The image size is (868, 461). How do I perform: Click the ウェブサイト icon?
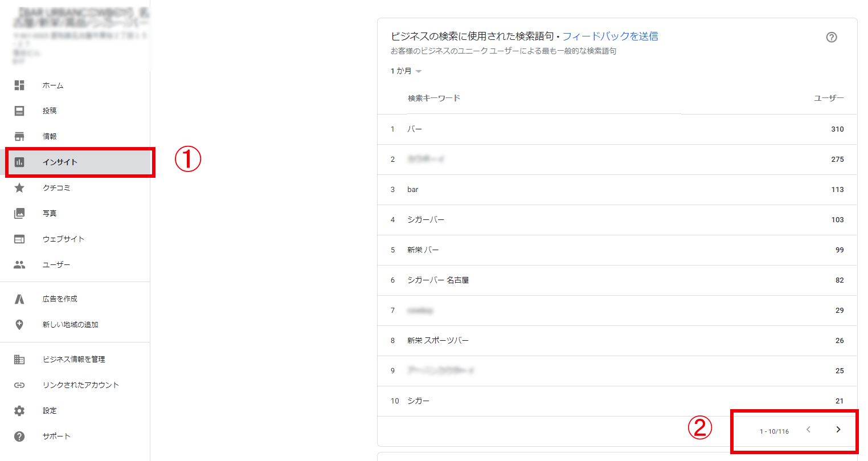pyautogui.click(x=19, y=239)
